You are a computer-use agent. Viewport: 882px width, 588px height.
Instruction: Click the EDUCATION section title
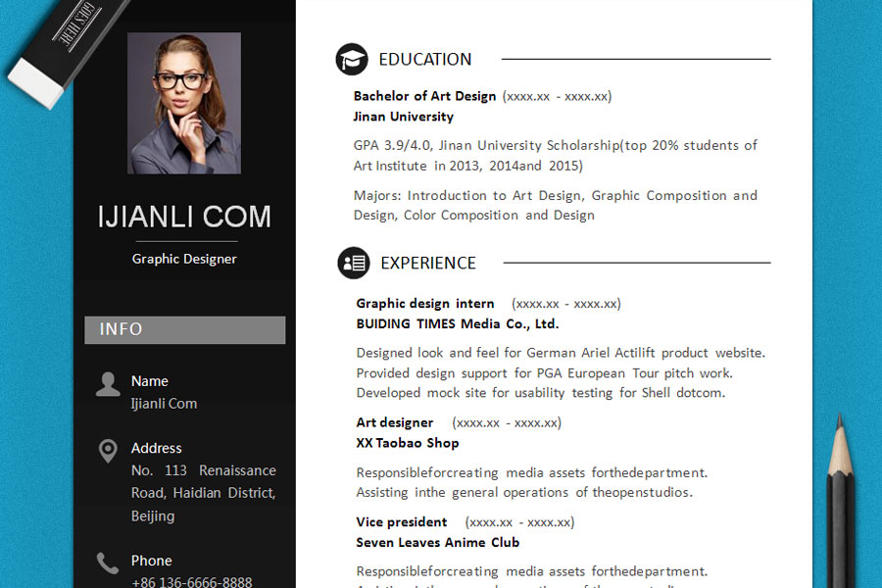(424, 60)
